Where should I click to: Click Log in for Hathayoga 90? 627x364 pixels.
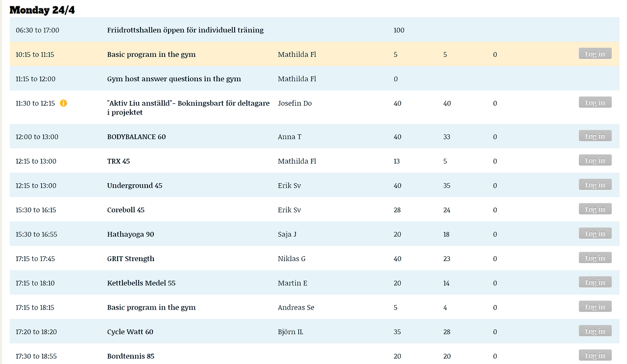[595, 233]
